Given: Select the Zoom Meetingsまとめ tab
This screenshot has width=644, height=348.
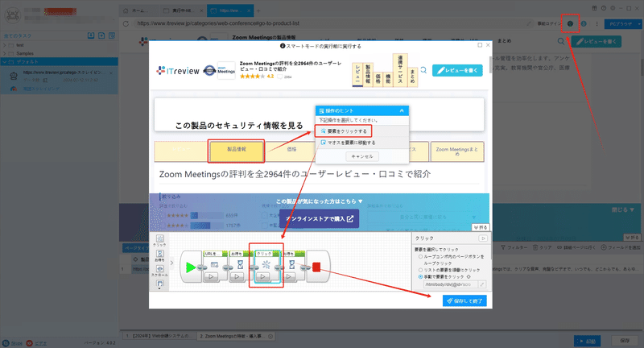Looking at the screenshot, I should coord(456,151).
